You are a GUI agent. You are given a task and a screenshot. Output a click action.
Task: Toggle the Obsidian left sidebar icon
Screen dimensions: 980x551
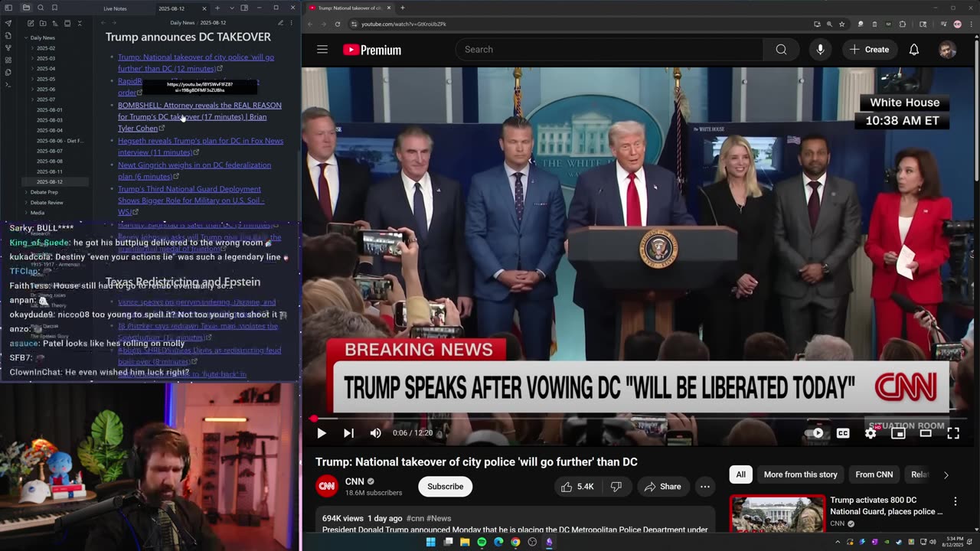8,8
